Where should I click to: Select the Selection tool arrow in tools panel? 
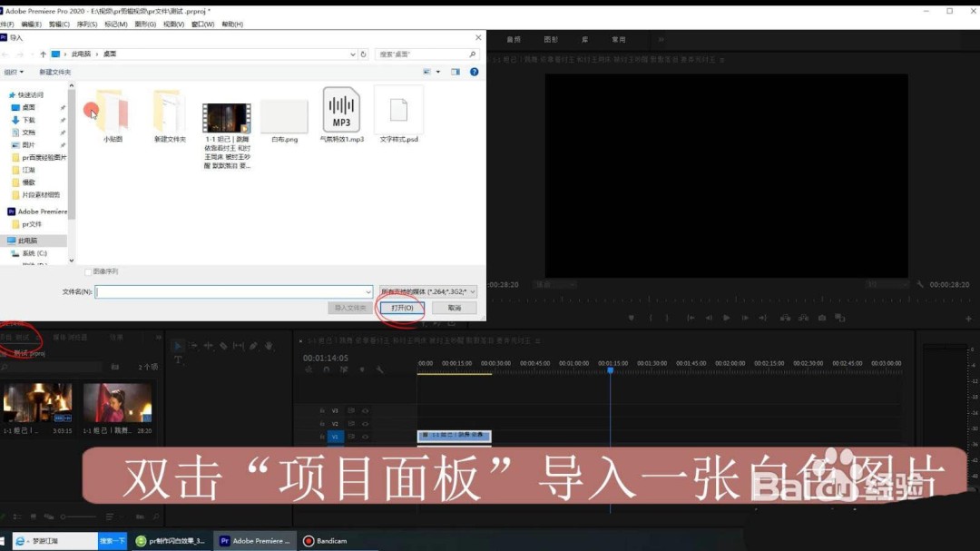[x=178, y=346]
